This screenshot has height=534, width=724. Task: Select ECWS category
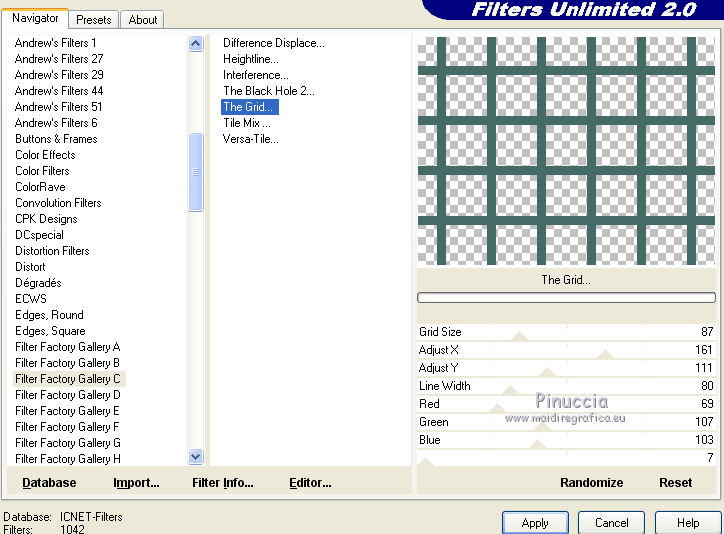tap(30, 299)
